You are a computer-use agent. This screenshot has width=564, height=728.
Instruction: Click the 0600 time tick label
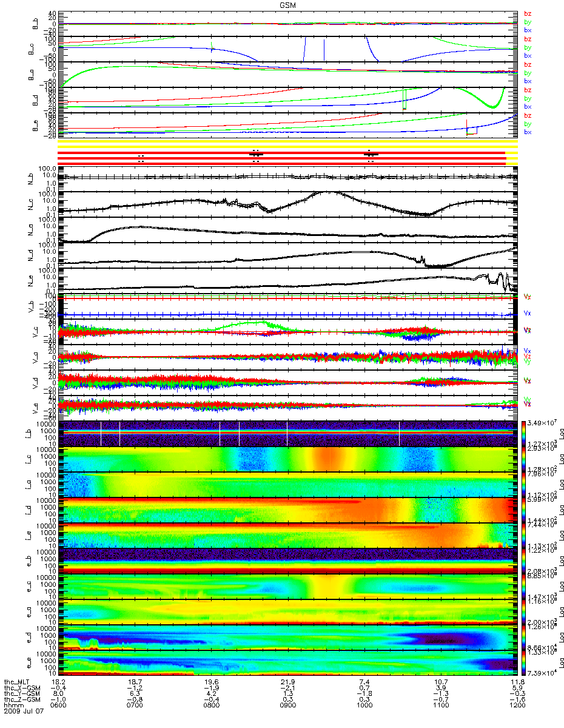(x=58, y=706)
